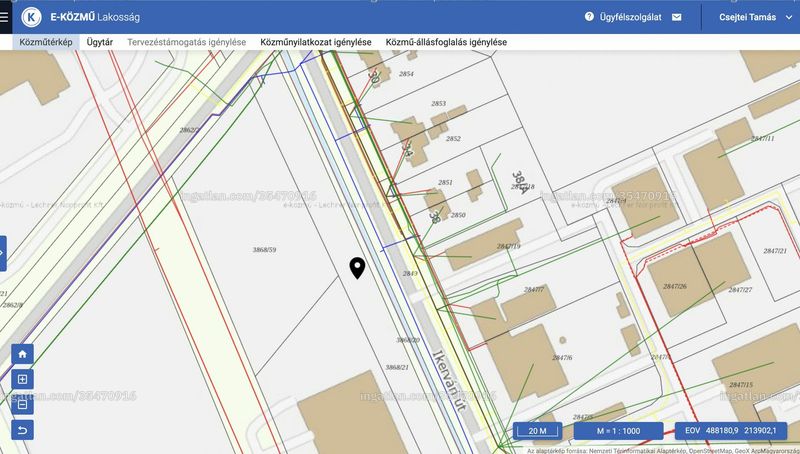800x454 pixels.
Task: Click the E-KÖZMŰ round logo
Action: point(31,17)
